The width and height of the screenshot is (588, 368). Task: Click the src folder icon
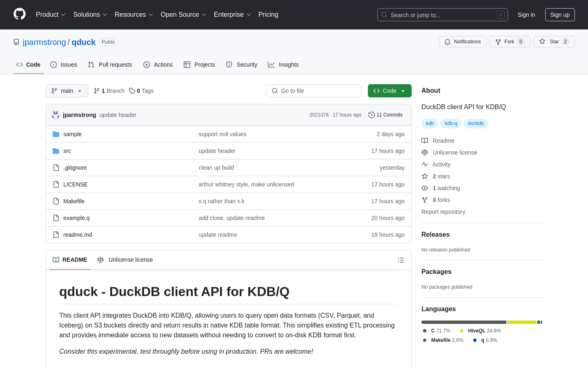pyautogui.click(x=56, y=151)
